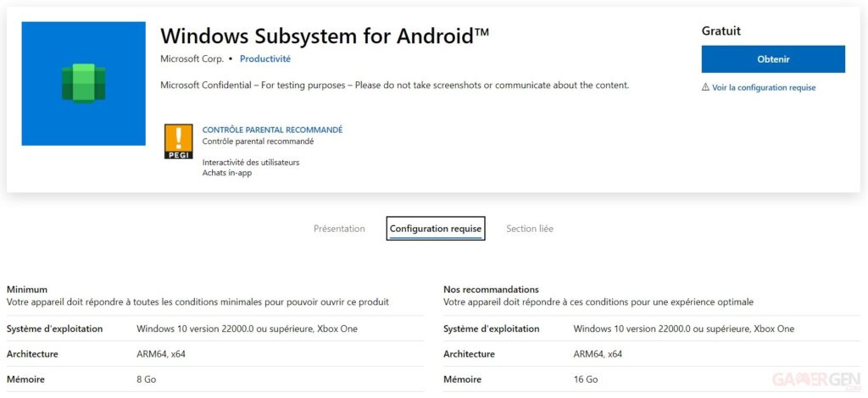
Task: Click the warning triangle beside Voir la configuration requise
Action: [x=705, y=87]
